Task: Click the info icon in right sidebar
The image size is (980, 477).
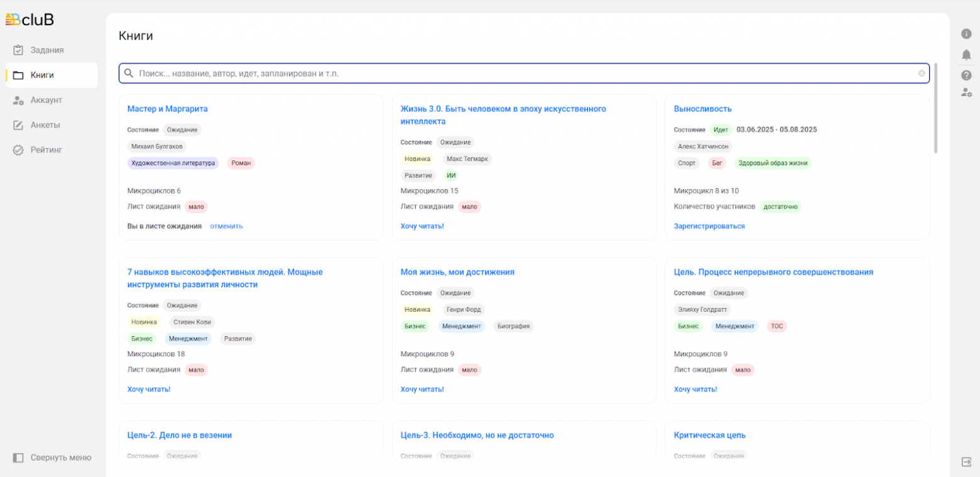Action: click(966, 34)
